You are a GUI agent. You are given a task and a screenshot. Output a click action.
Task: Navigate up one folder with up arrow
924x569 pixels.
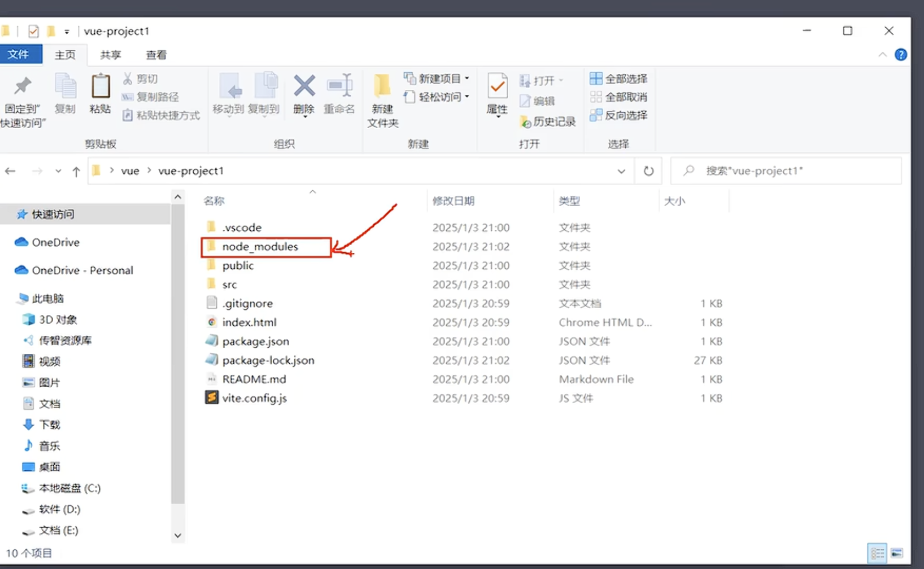[76, 171]
